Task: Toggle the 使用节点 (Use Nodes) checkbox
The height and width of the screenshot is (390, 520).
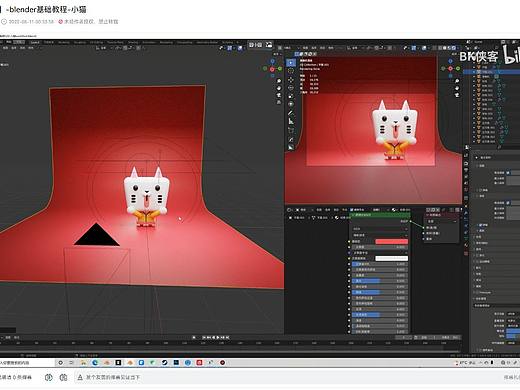Action: [x=352, y=210]
